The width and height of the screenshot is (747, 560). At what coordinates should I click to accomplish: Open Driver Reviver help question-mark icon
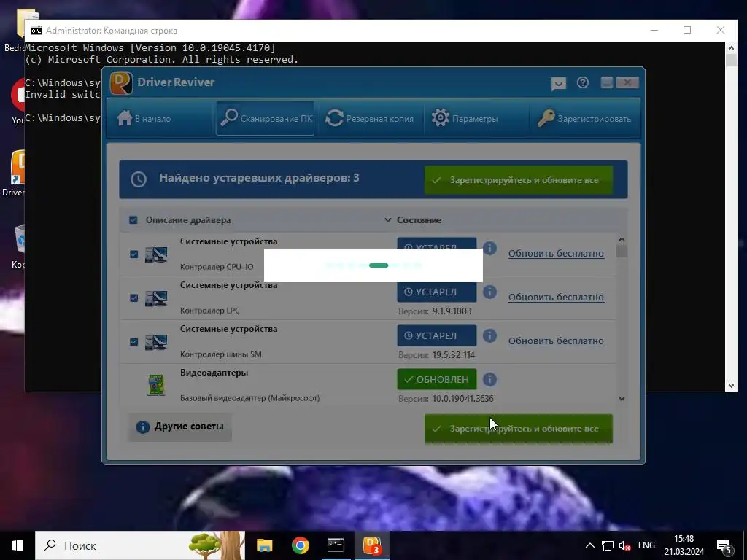[x=583, y=83]
